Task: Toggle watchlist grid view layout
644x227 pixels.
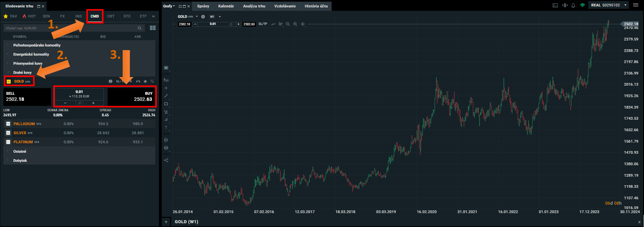Action: point(153,28)
